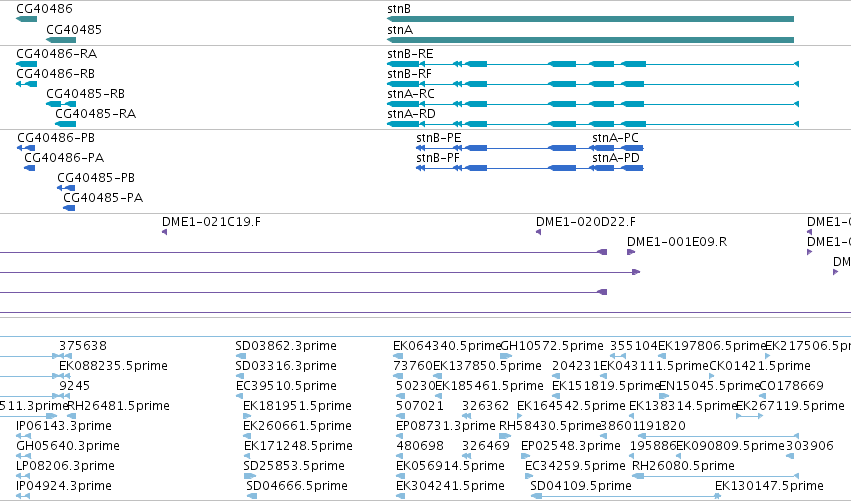Select clone DME1-001E09.R
This screenshot has height=501, width=851.
[x=677, y=242]
